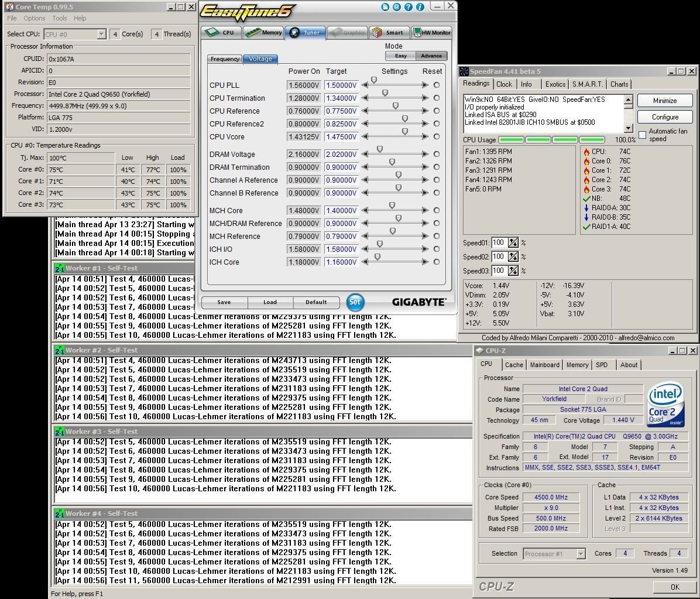The width and height of the screenshot is (700, 599).
Task: Select the Reset radio for CPU PLL
Action: click(x=437, y=85)
